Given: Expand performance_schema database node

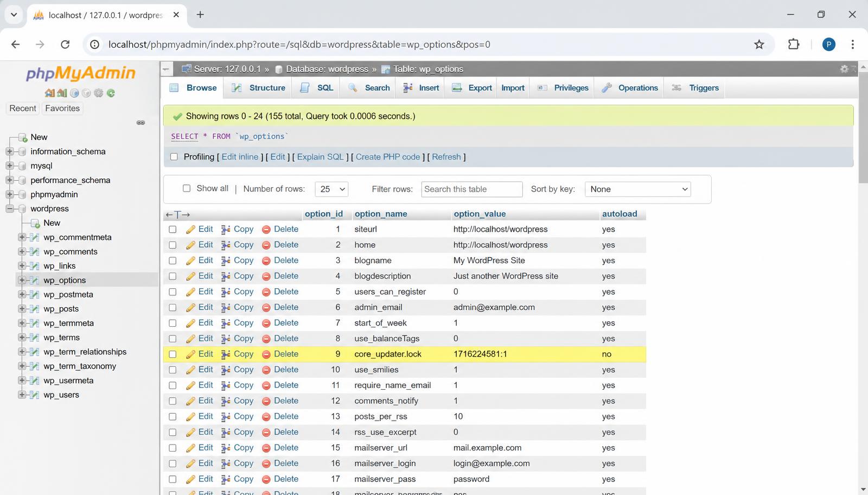Looking at the screenshot, I should coord(9,180).
